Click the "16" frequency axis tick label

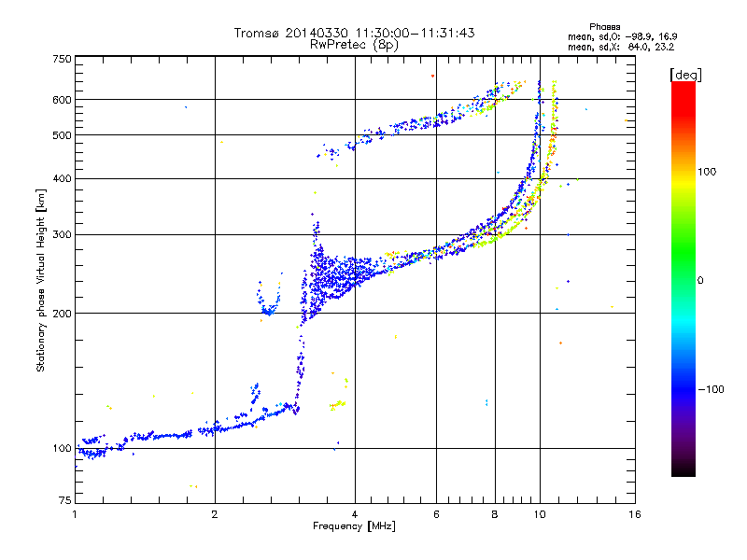tap(635, 514)
